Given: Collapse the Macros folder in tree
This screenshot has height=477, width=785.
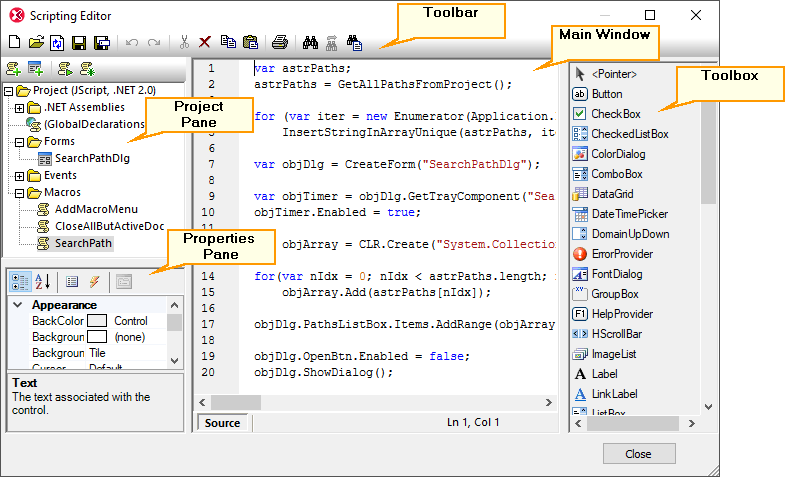Looking at the screenshot, I should (20, 192).
